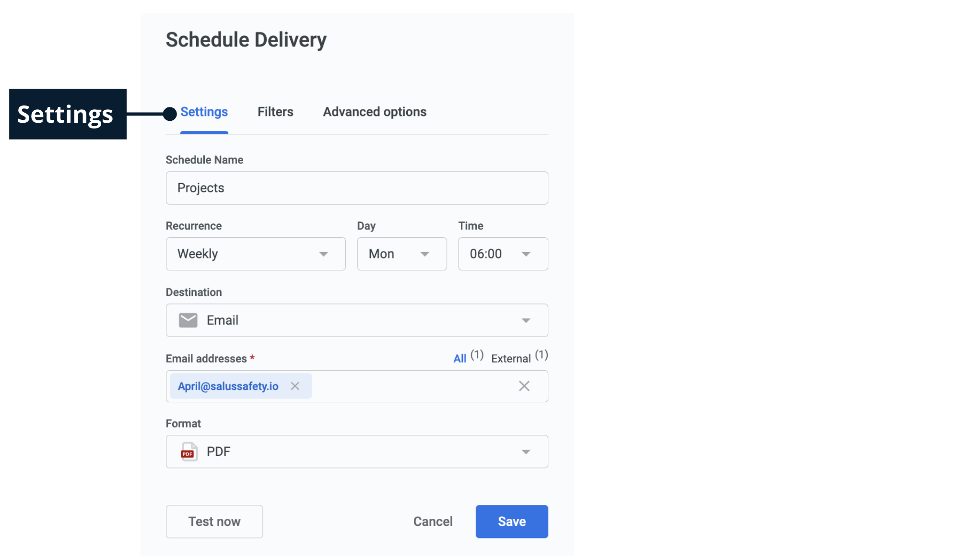Viewport: 966px width, 560px height.
Task: Click the Cancel button
Action: coord(433,521)
